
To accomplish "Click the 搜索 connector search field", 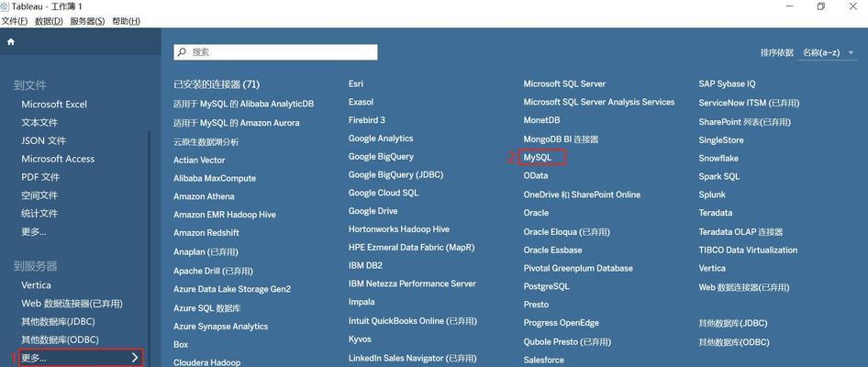I will tap(275, 52).
